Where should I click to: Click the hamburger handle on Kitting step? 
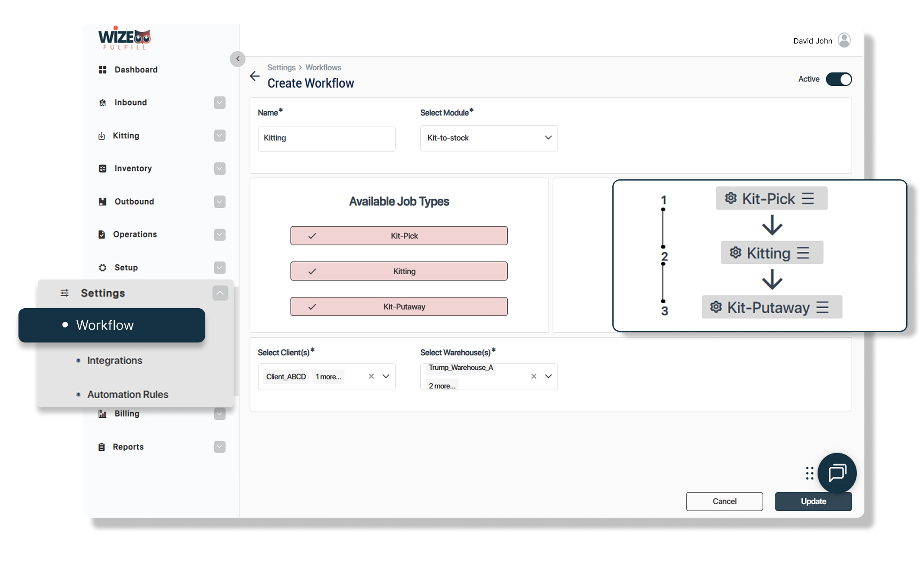(803, 253)
